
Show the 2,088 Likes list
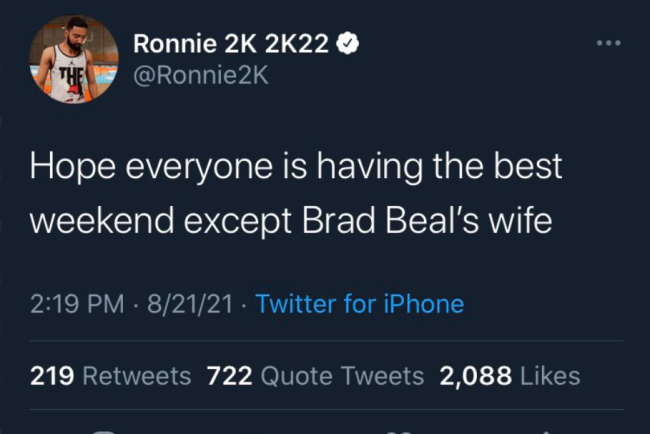[x=510, y=376]
